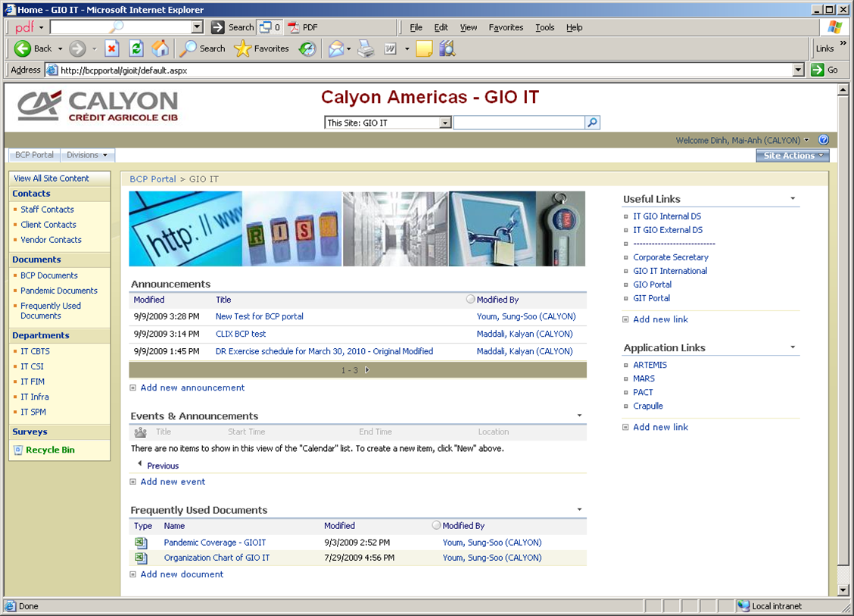Open the Staff Contacts link
This screenshot has width=854, height=616.
click(48, 210)
